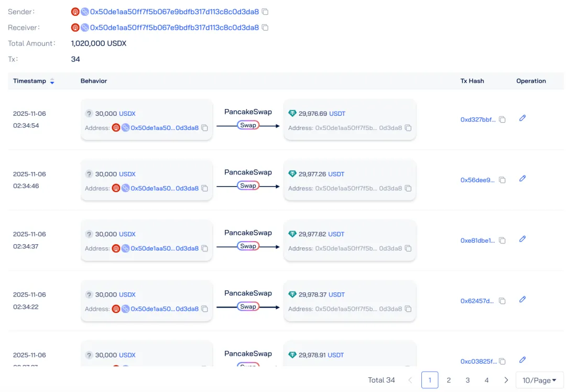Open the Sender address link
Viewport: 566px width, 392px height.
(174, 12)
